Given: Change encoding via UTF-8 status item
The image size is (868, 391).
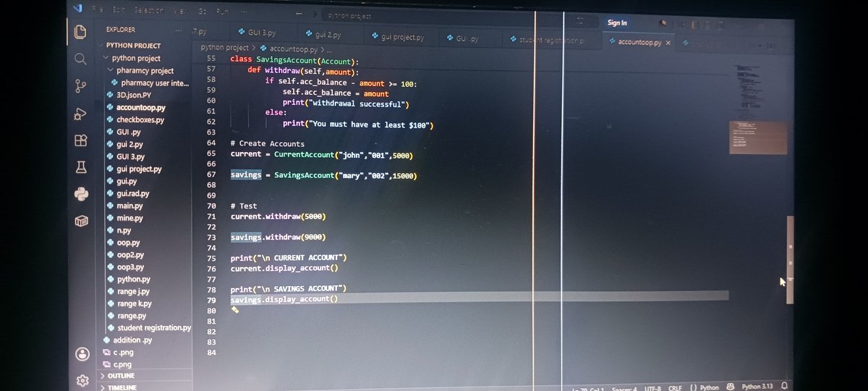Looking at the screenshot, I should [652, 388].
